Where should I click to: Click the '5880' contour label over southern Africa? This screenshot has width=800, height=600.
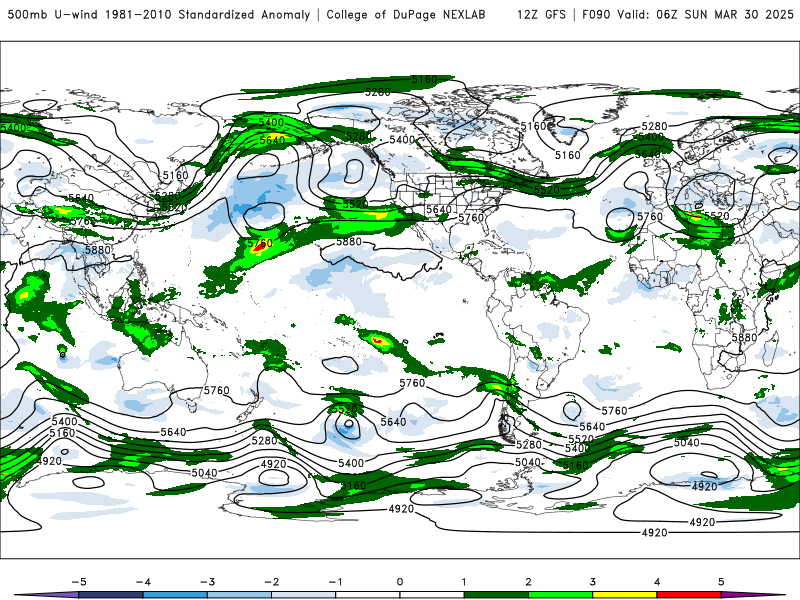pos(744,337)
